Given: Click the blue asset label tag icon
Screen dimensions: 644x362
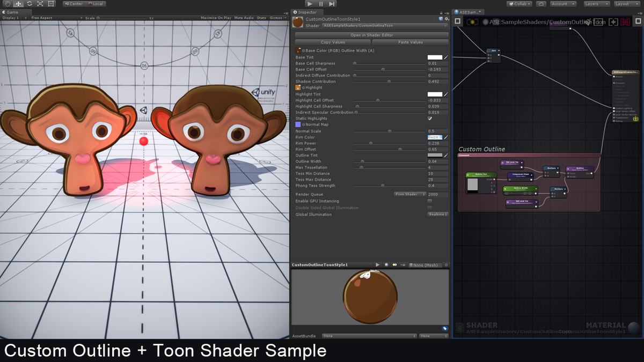Looking at the screenshot, I should pyautogui.click(x=445, y=328).
